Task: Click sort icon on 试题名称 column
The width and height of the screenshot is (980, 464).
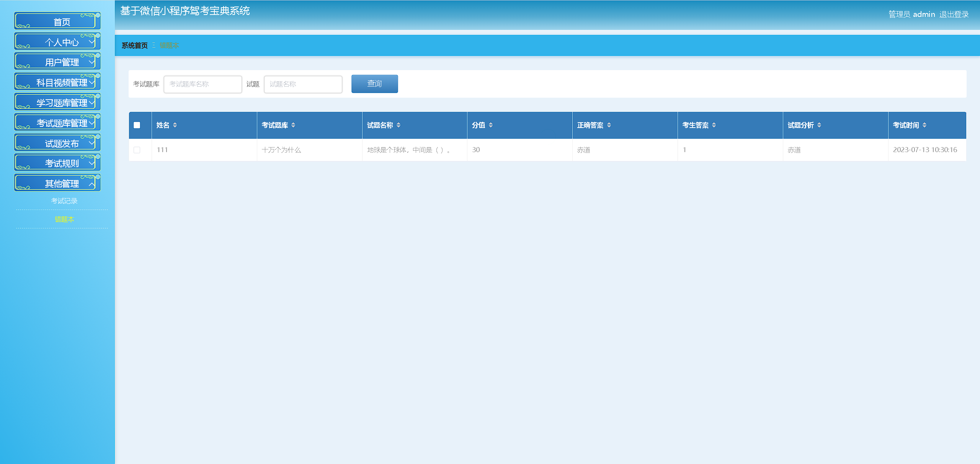Action: tap(399, 125)
